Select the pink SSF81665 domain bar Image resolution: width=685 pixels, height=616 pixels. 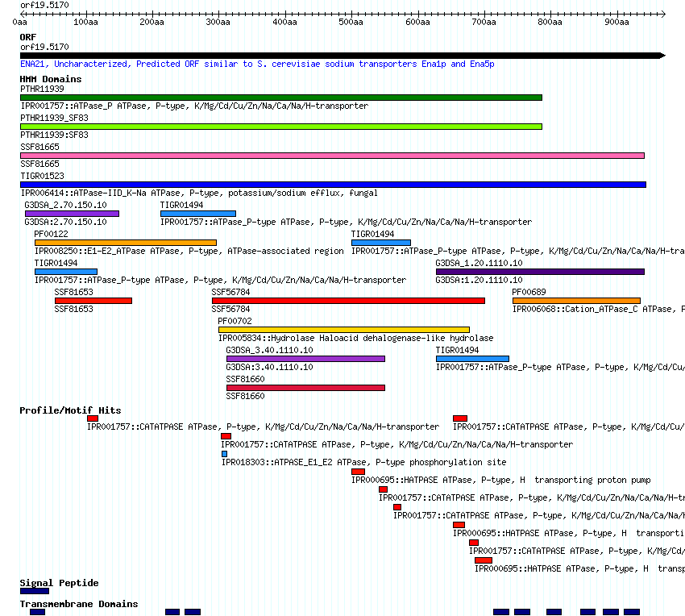tap(332, 156)
